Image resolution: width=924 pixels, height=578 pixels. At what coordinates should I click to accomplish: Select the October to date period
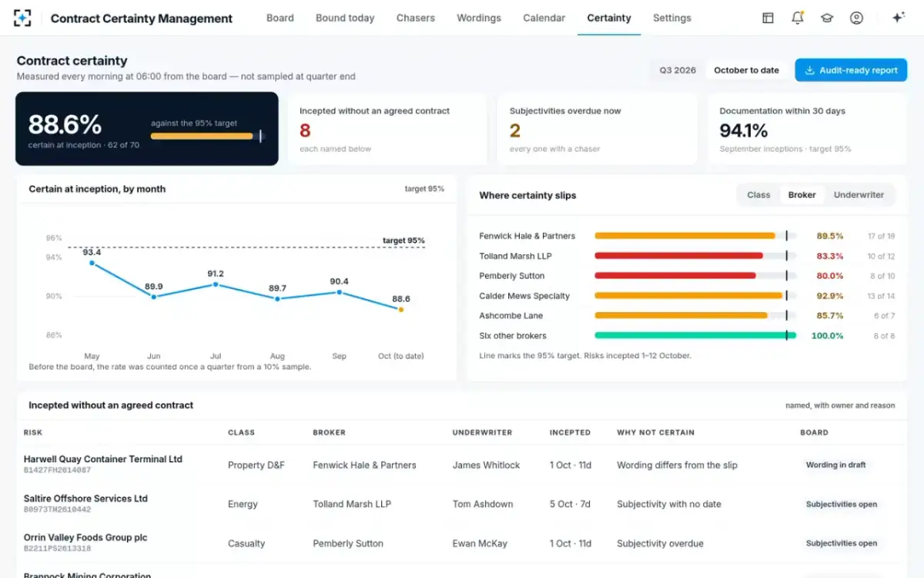(x=746, y=70)
